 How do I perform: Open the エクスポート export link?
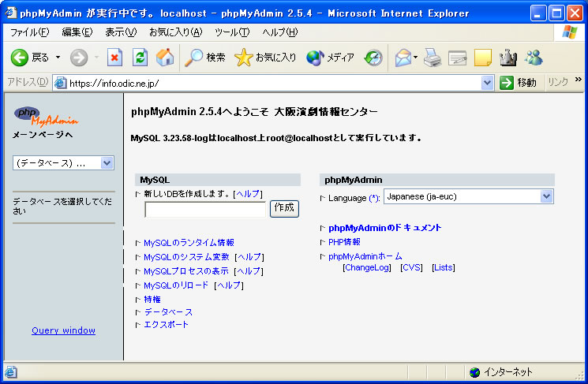(166, 325)
